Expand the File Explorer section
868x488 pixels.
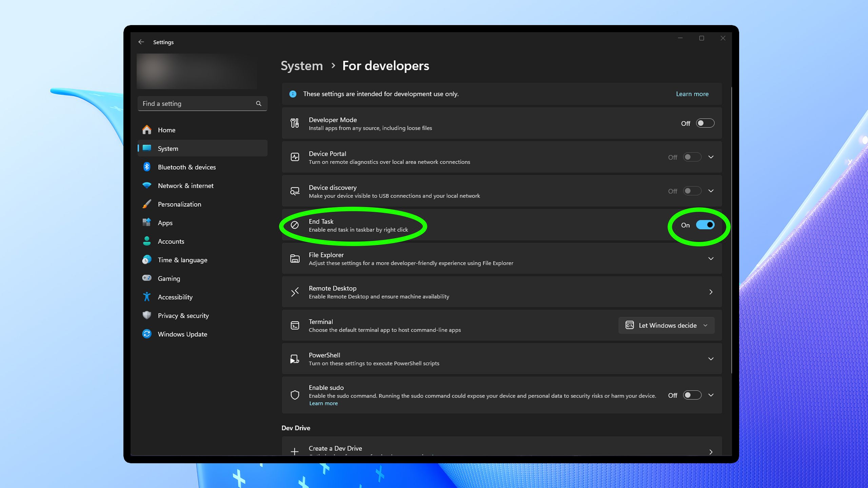coord(711,259)
